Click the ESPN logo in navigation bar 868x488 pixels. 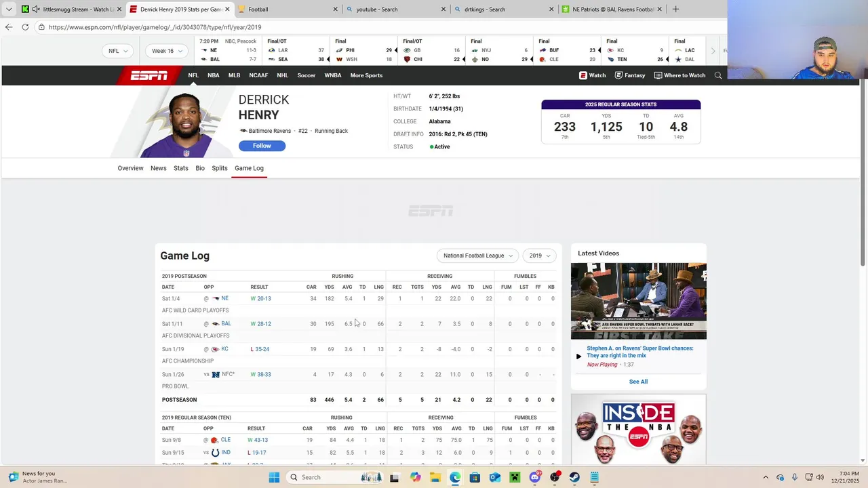149,75
